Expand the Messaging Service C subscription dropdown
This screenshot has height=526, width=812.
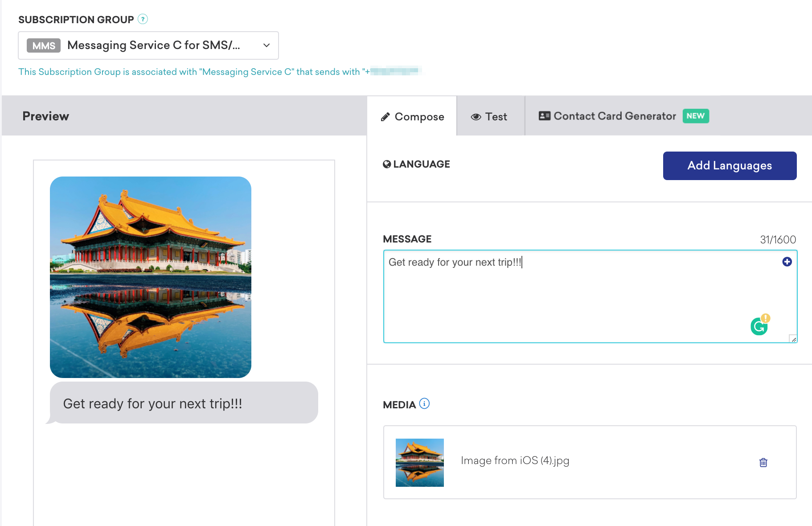point(148,45)
